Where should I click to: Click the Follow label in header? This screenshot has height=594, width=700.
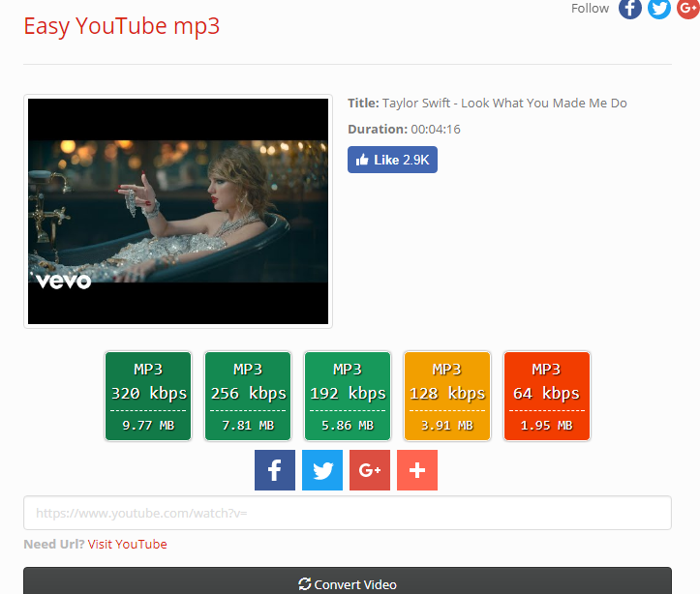pos(590,9)
